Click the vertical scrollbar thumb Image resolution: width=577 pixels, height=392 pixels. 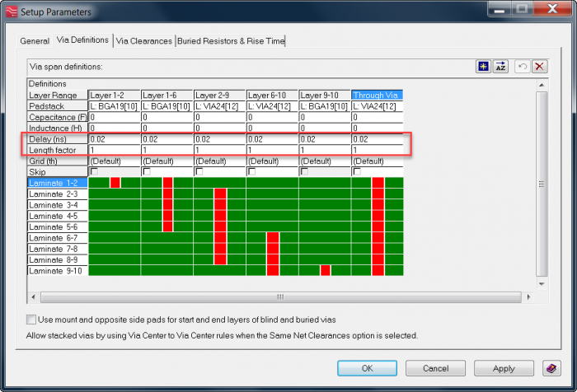point(542,184)
